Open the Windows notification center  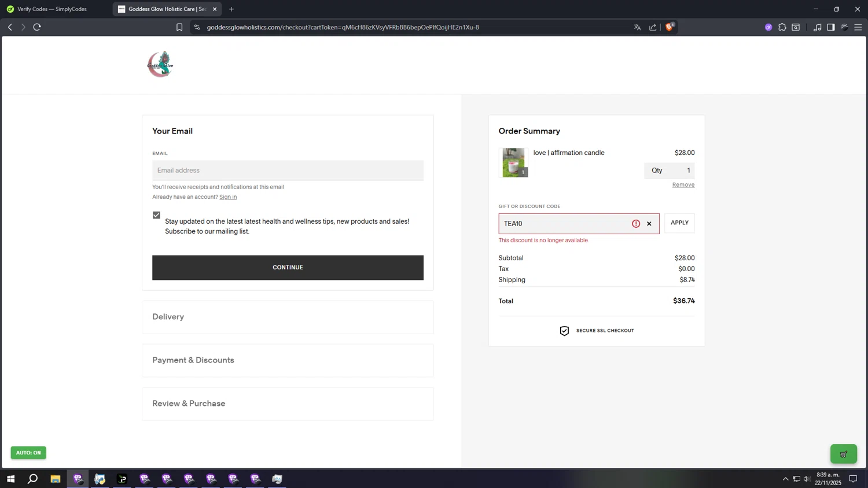click(x=853, y=479)
